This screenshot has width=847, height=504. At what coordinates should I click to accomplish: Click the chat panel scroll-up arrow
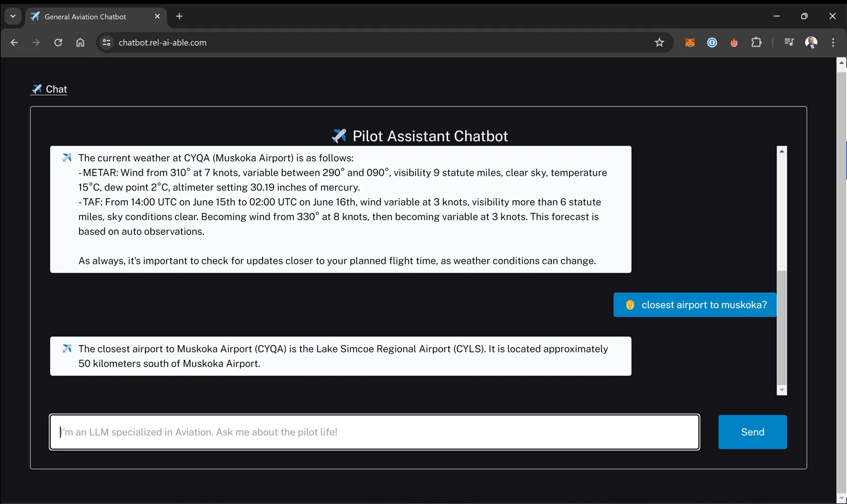pyautogui.click(x=782, y=151)
